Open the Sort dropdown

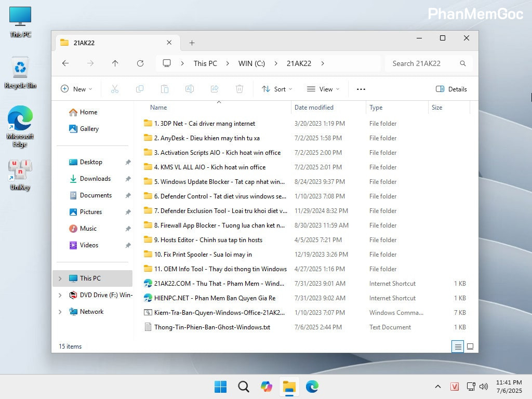(277, 89)
